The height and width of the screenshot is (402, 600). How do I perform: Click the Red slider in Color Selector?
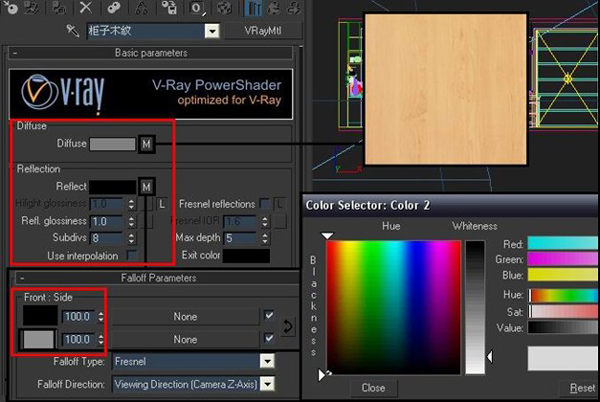(x=562, y=243)
